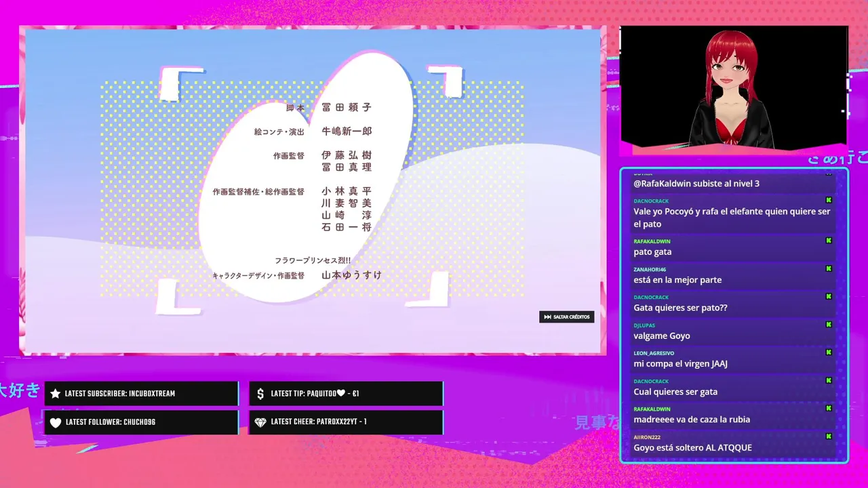Image resolution: width=868 pixels, height=488 pixels.
Task: Click the diamond icon beside Latest Cheer
Action: coord(260,422)
